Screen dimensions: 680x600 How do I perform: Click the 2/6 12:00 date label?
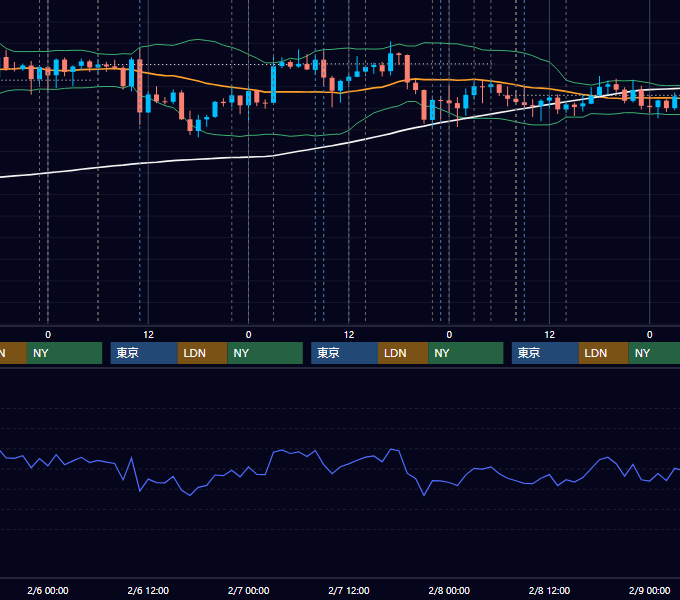(x=148, y=590)
